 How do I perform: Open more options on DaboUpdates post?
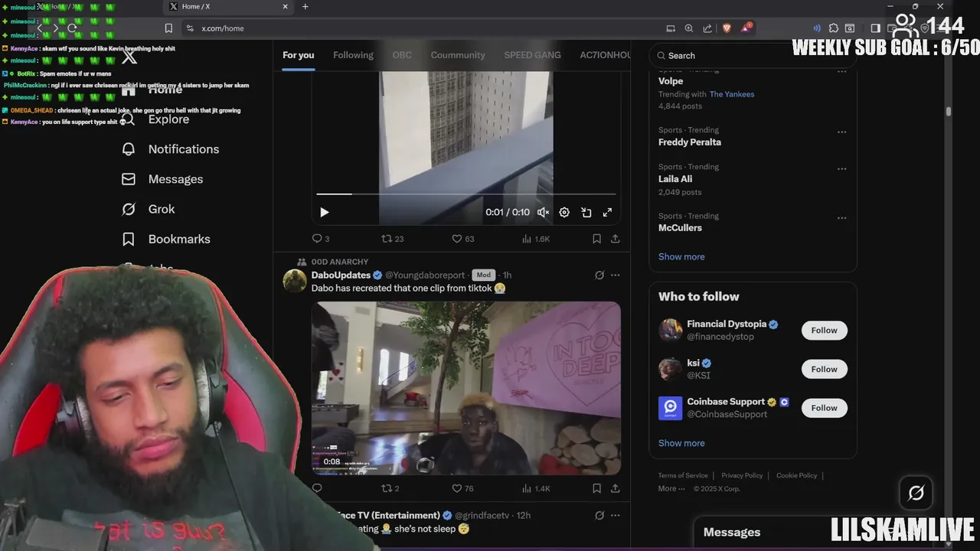click(615, 275)
